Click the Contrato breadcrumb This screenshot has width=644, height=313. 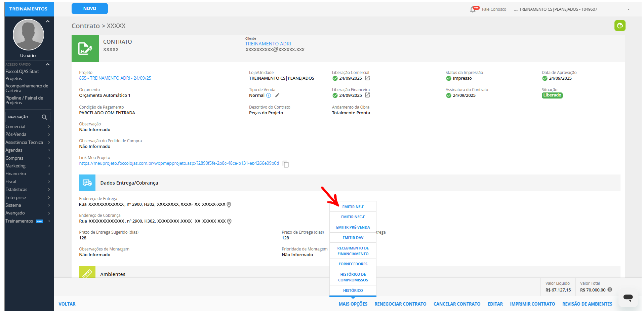coord(86,26)
